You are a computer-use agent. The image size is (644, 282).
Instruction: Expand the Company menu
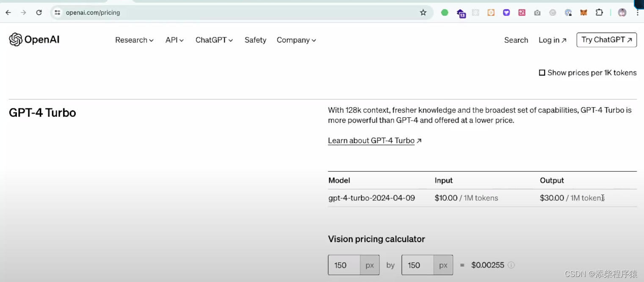(x=296, y=40)
